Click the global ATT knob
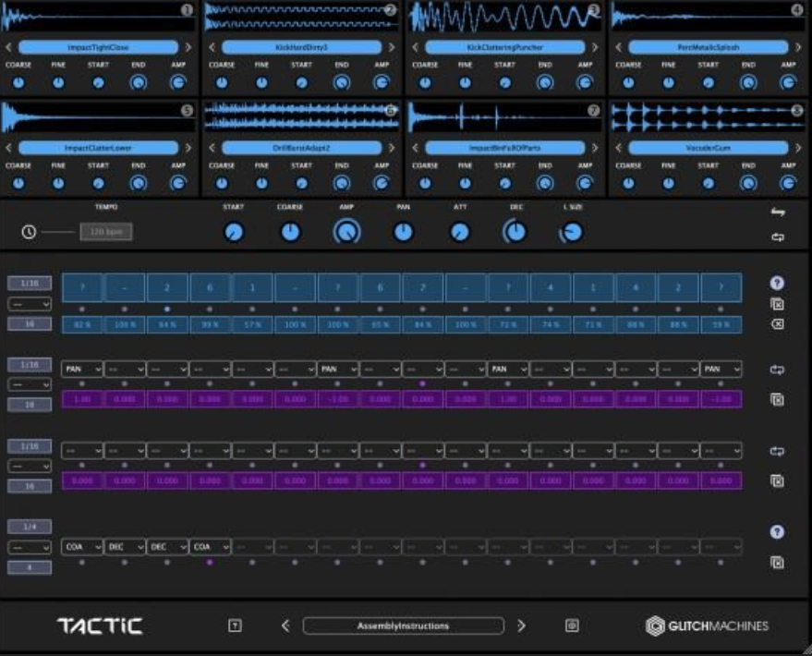Image resolution: width=812 pixels, height=656 pixels. (460, 232)
